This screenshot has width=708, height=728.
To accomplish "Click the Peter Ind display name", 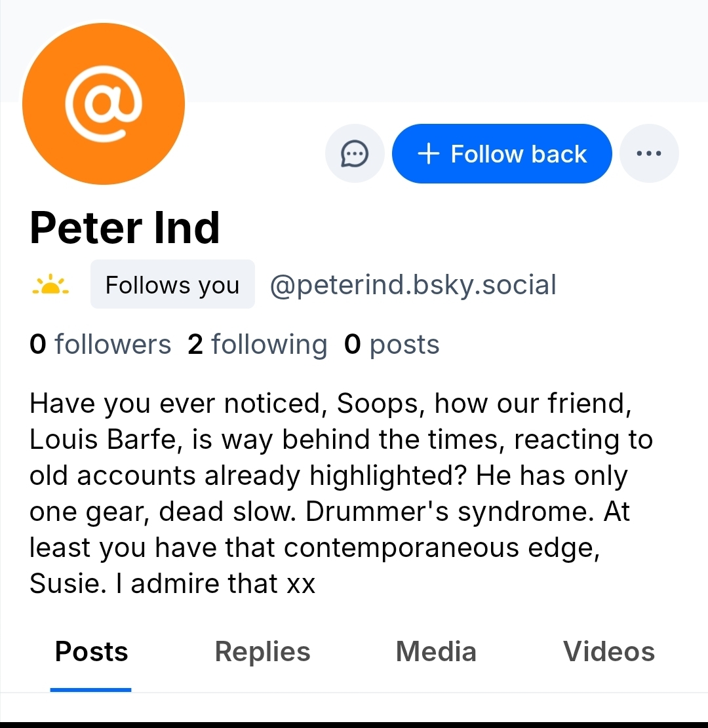I will (x=125, y=228).
